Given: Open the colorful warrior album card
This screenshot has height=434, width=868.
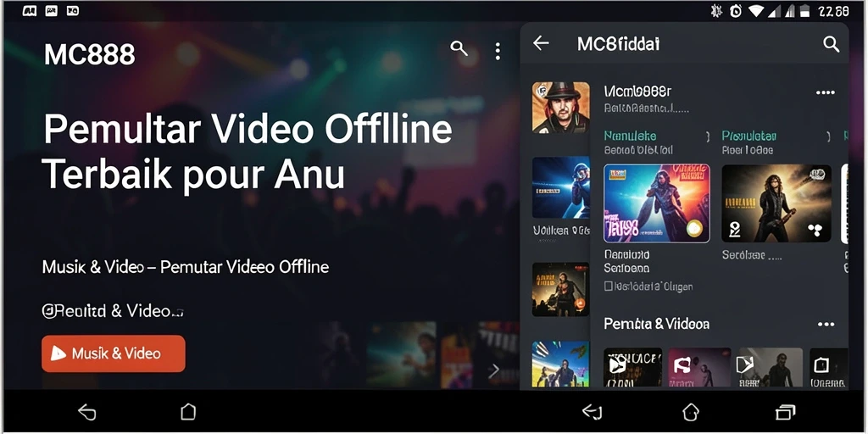Looking at the screenshot, I should coord(657,203).
